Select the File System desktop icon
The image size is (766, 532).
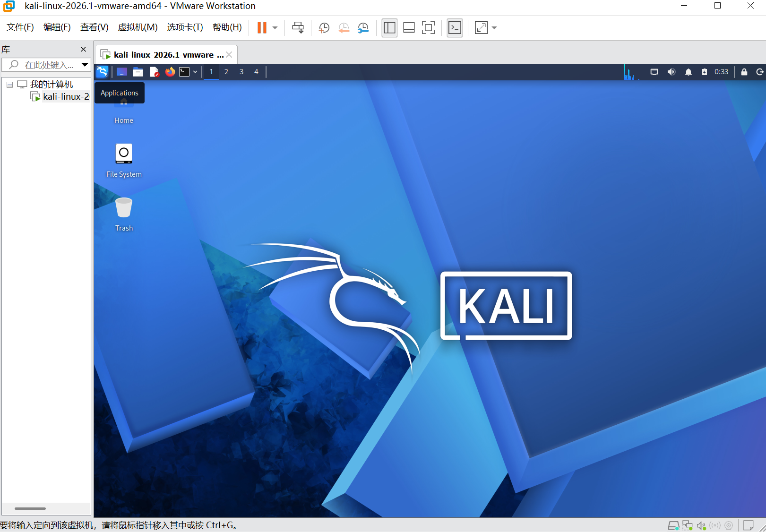(124, 161)
